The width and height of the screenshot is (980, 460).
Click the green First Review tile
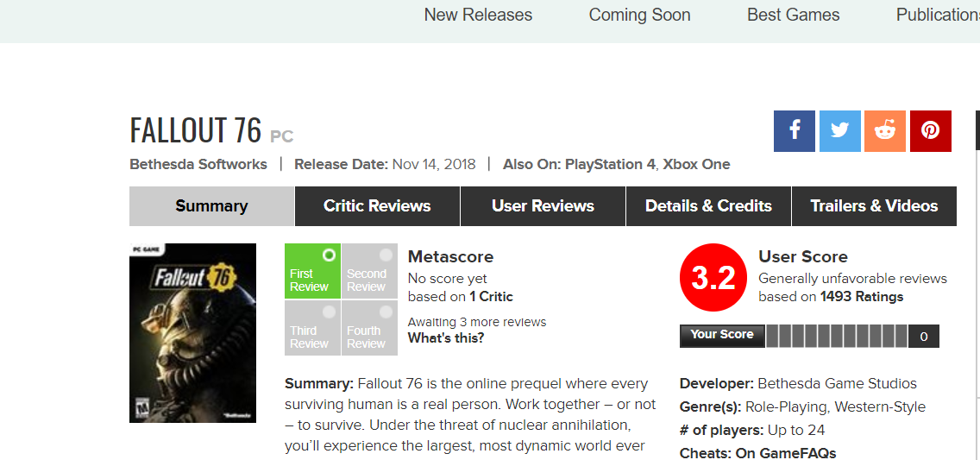pos(312,271)
